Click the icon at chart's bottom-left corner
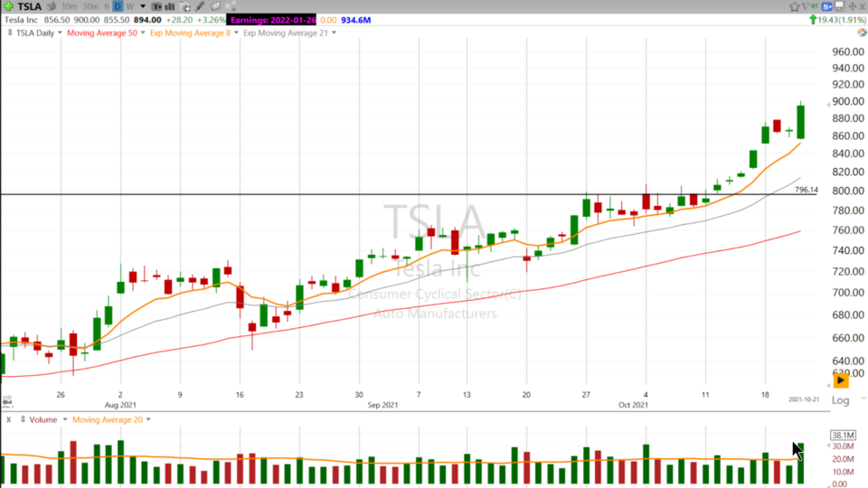The image size is (868, 488). [x=6, y=400]
